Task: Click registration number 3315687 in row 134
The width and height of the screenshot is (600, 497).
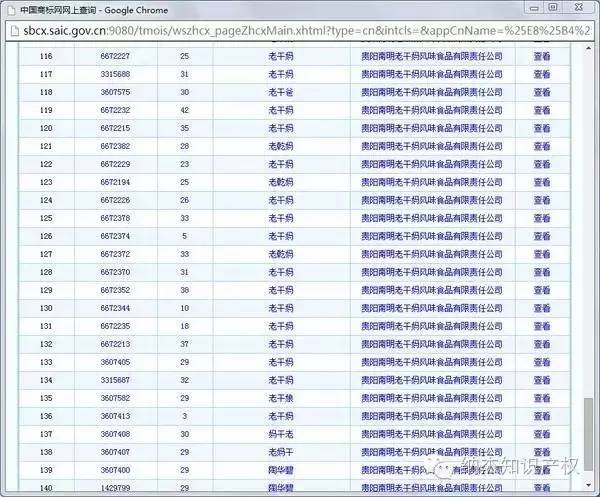Action: tap(115, 380)
